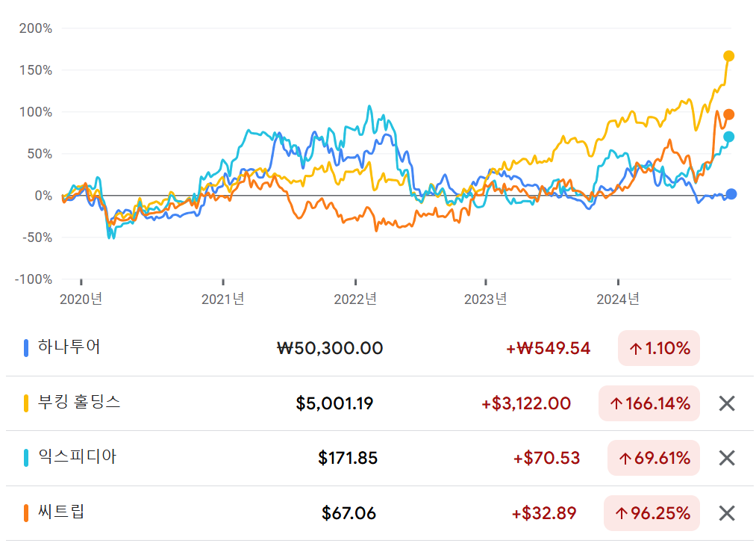Click the $5,001.19 price value
The image size is (756, 546).
[334, 403]
